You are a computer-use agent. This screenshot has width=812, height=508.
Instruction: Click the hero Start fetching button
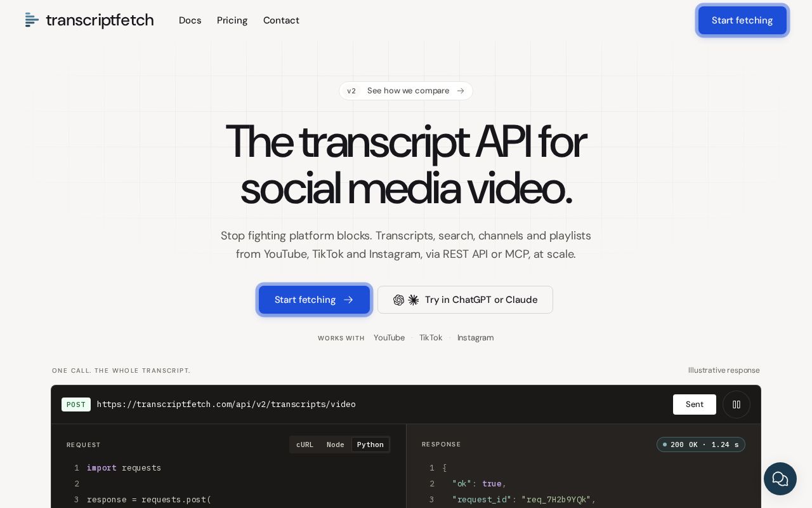(x=314, y=300)
